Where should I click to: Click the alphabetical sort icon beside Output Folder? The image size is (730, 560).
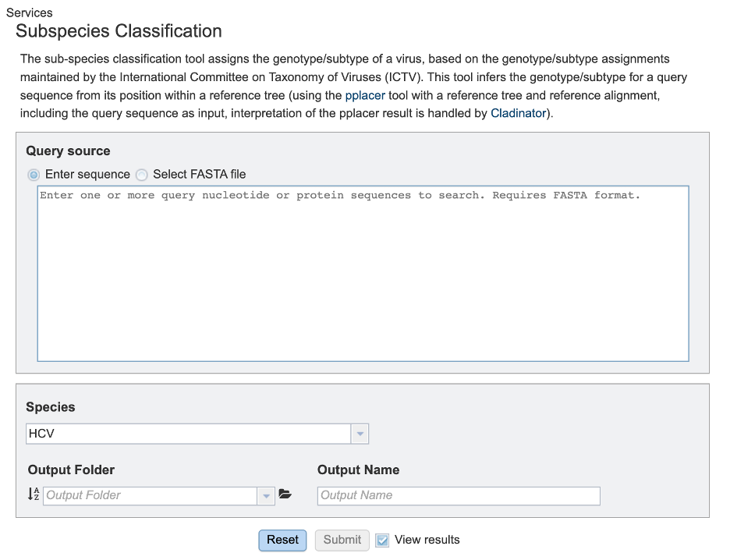33,494
